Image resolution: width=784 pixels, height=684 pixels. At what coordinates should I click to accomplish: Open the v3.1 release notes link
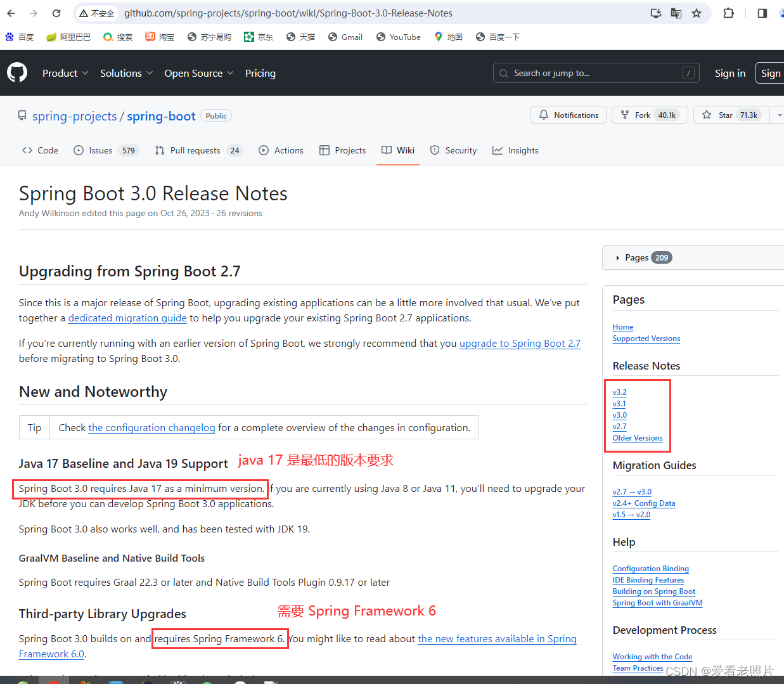coord(619,404)
